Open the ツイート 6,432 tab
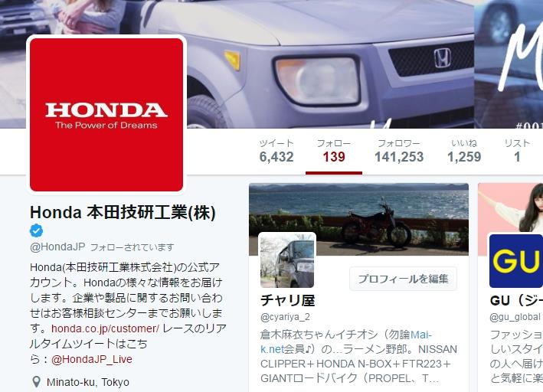Image resolution: width=543 pixels, height=392 pixels. [276, 151]
